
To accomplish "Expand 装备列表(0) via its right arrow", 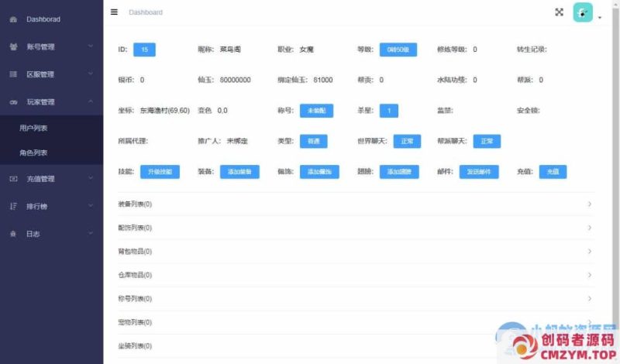I will [x=590, y=204].
